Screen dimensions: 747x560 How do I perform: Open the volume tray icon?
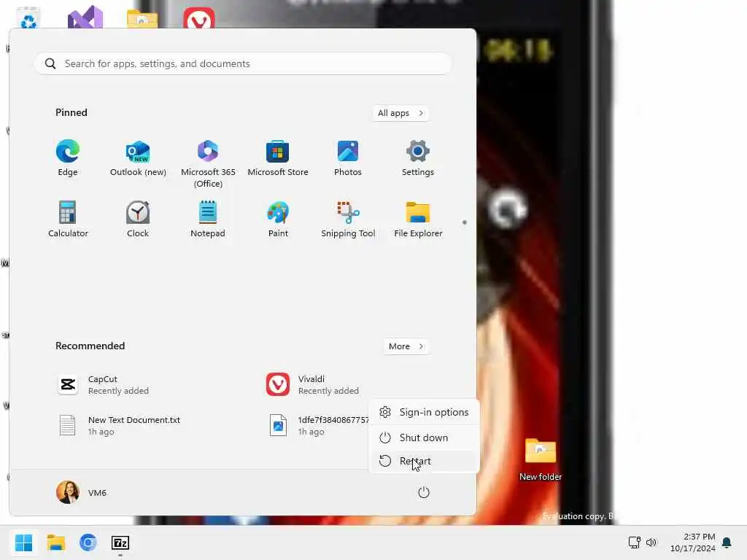651,542
